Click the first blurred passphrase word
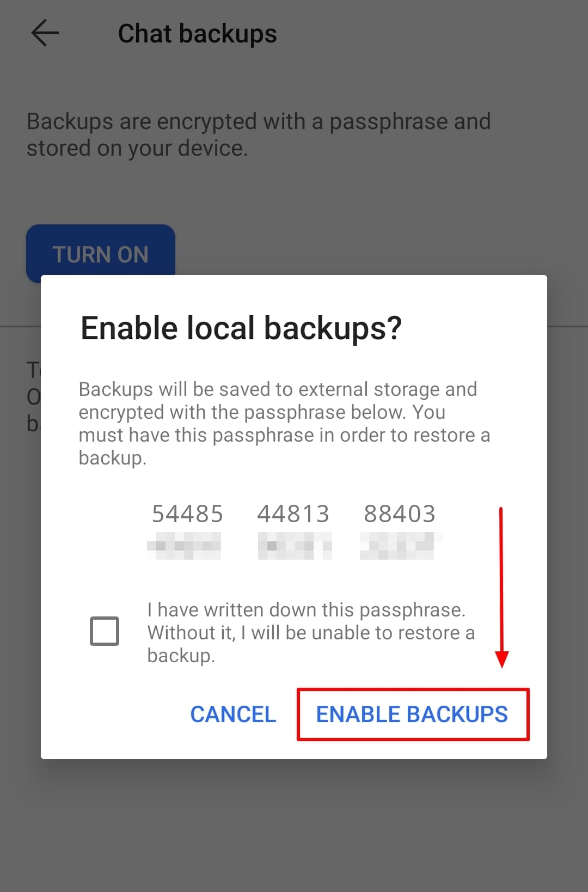 (185, 546)
